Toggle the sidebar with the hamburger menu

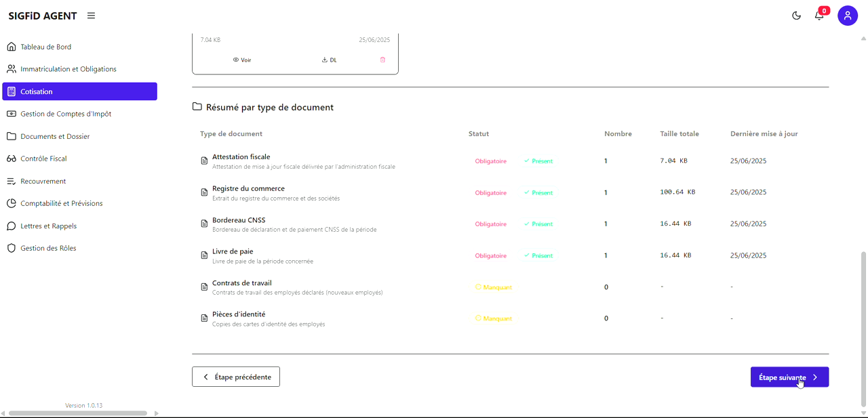[91, 15]
